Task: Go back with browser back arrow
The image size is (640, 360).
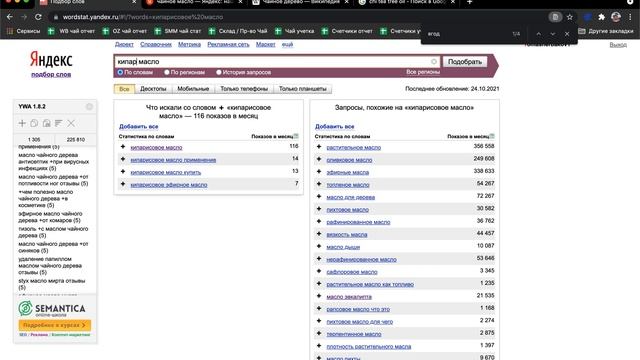Action: click(x=9, y=17)
